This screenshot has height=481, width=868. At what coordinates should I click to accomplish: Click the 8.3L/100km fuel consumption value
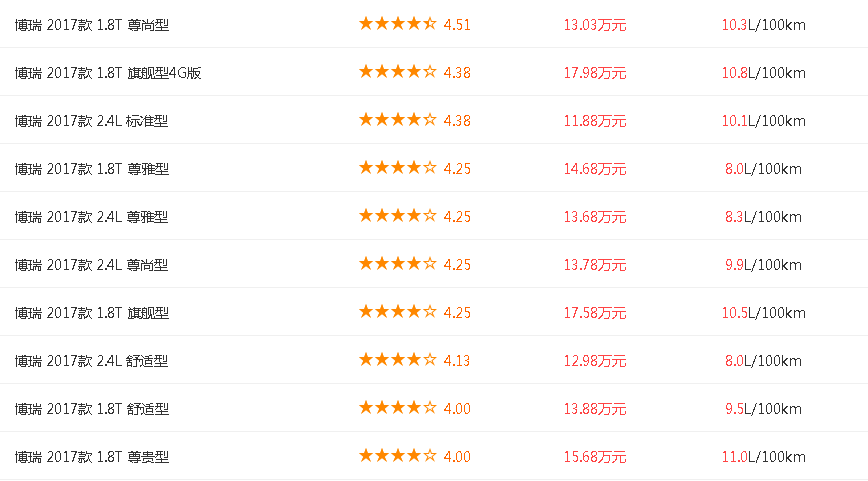click(763, 216)
